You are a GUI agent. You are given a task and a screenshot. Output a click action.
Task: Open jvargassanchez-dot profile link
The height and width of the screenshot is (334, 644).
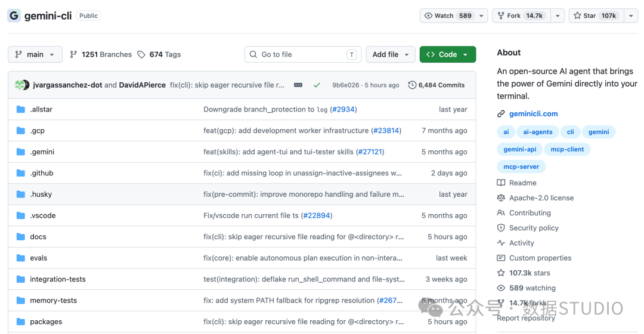point(67,85)
